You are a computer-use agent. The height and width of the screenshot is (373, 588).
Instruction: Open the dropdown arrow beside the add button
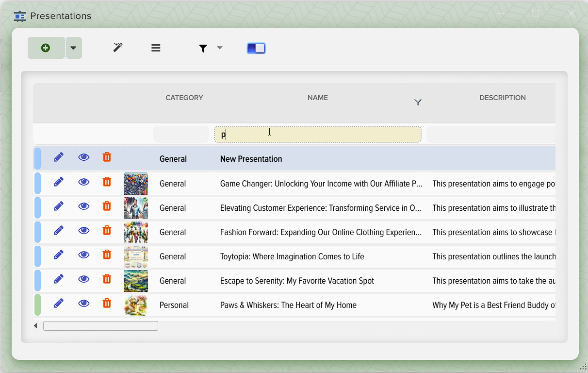click(x=74, y=48)
